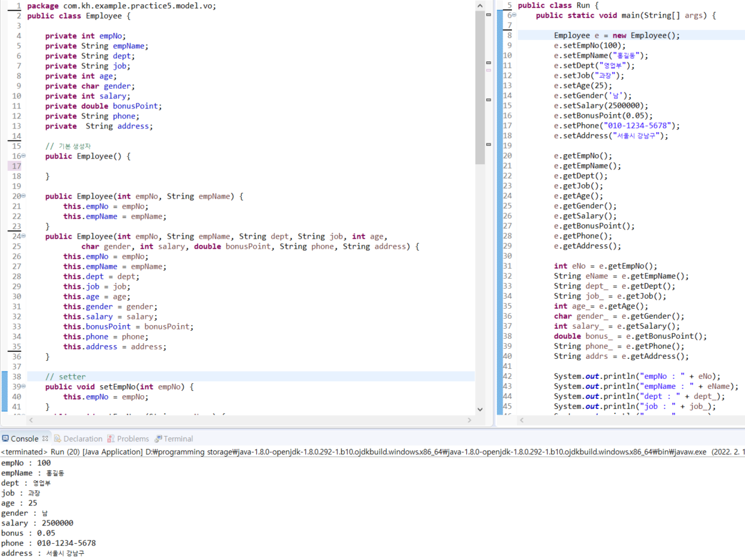The width and height of the screenshot is (745, 560).
Task: Click the Problems tab icon
Action: pyautogui.click(x=111, y=438)
